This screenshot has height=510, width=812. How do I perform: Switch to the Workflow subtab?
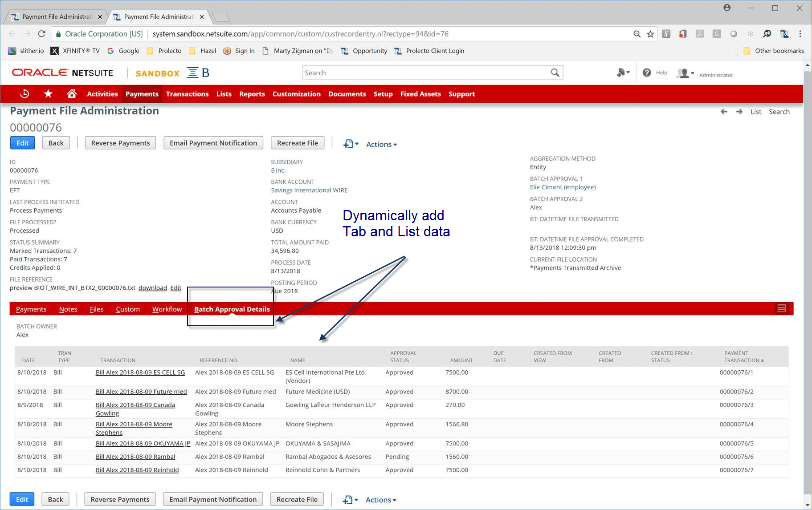[167, 309]
